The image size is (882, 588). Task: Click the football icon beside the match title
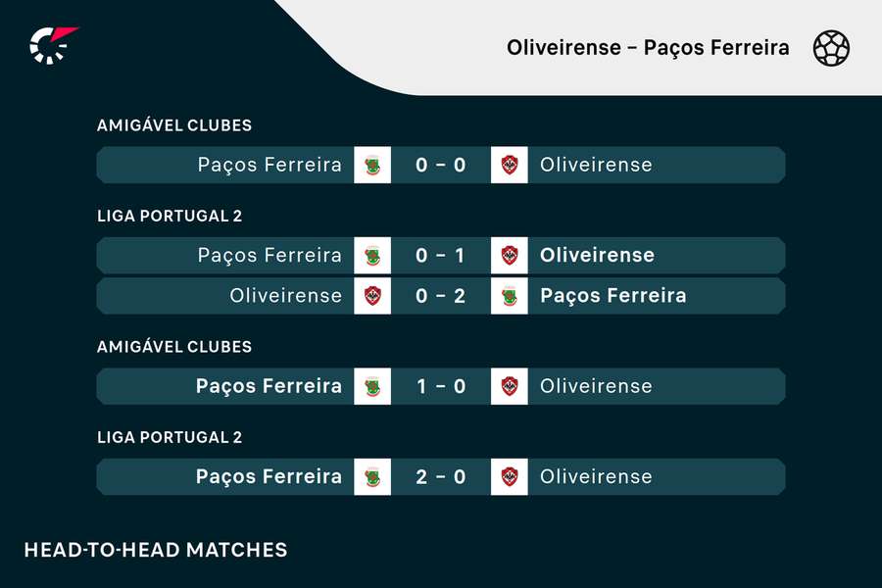point(831,47)
